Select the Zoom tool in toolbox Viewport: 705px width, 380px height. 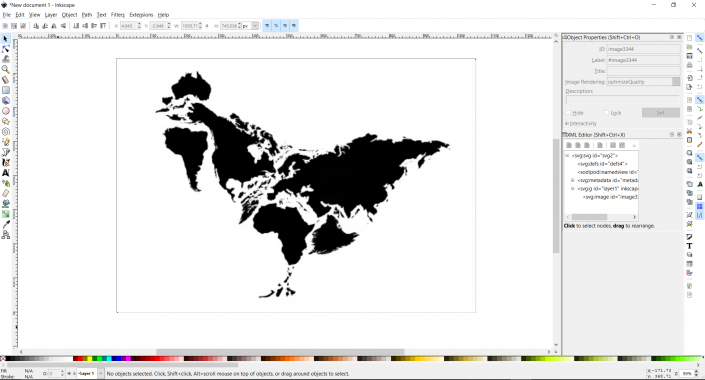click(x=6, y=69)
